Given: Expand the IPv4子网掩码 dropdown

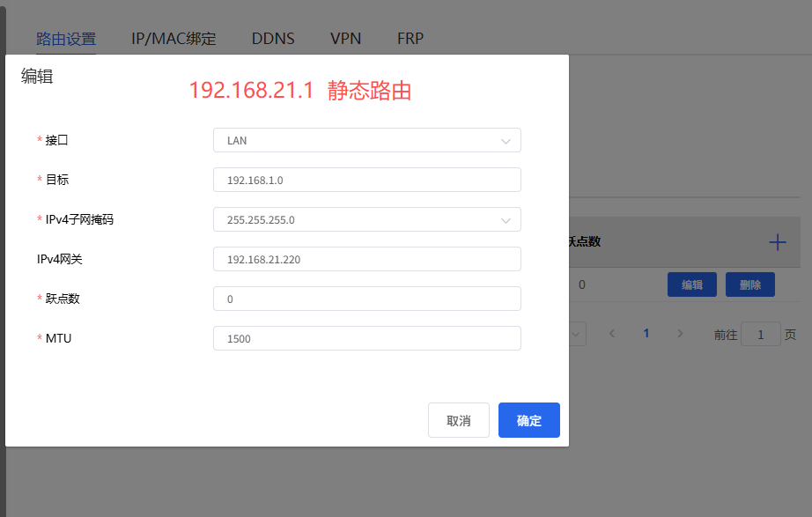Looking at the screenshot, I should (x=366, y=219).
